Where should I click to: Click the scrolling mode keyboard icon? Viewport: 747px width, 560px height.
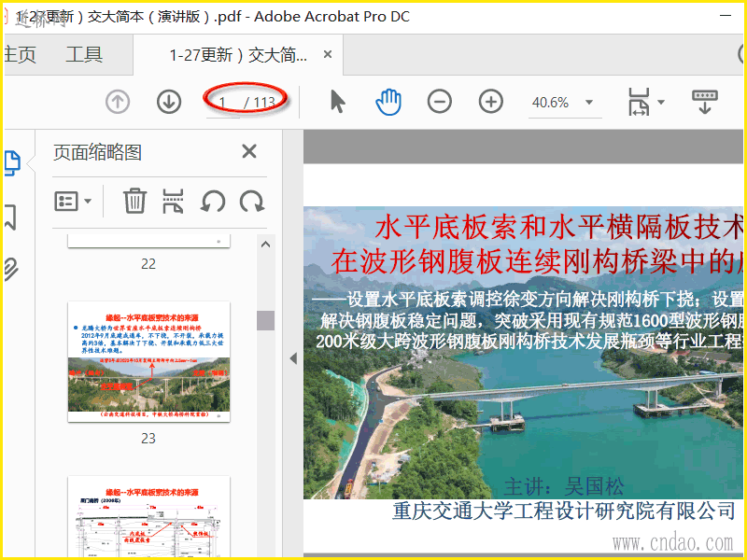(x=705, y=102)
